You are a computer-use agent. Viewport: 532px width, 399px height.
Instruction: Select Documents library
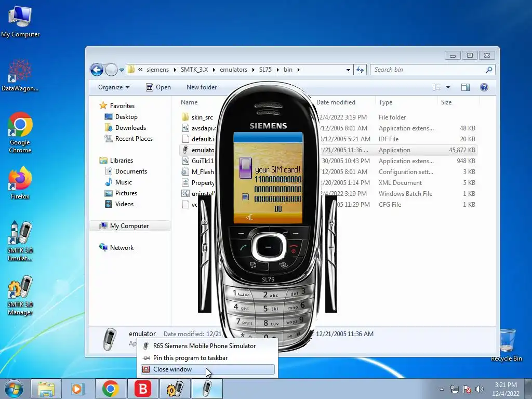click(x=126, y=171)
